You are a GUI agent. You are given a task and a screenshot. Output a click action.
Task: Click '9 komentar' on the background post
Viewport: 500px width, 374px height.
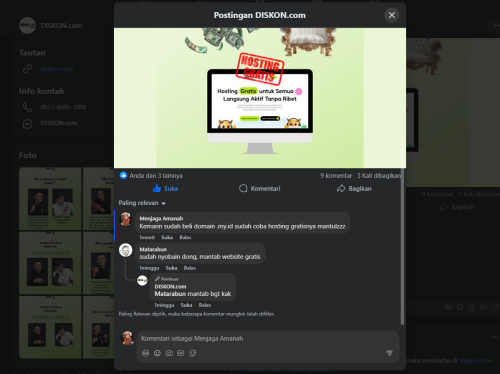coord(438,194)
